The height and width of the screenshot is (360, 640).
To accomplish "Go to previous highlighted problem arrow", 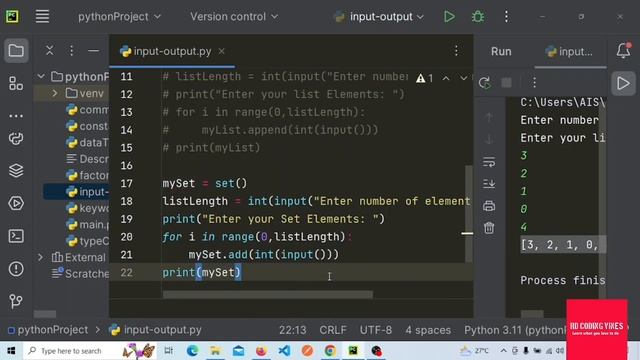I will point(446,78).
